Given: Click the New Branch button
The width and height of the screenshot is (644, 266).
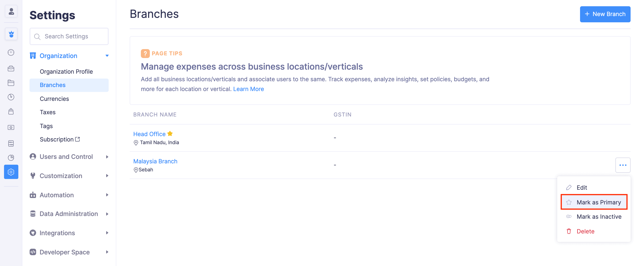Looking at the screenshot, I should 605,14.
